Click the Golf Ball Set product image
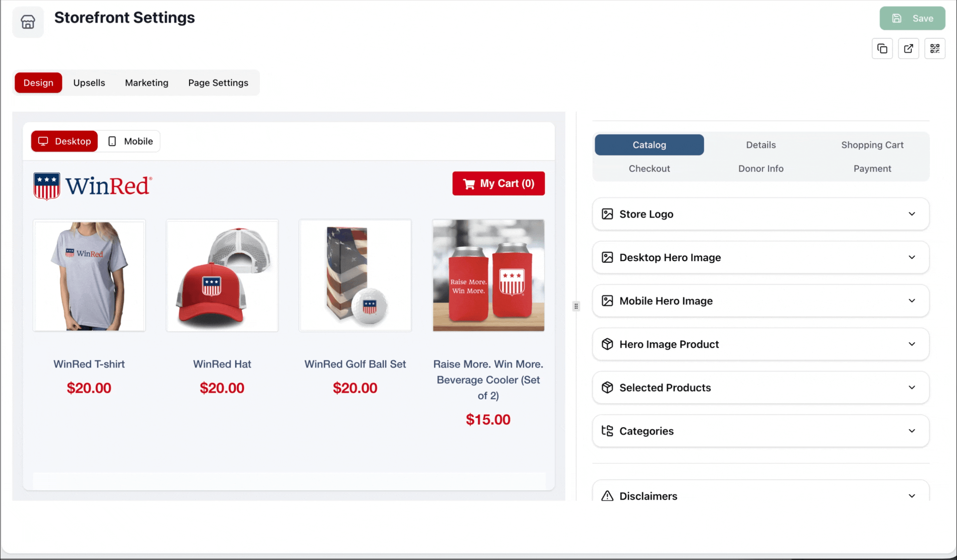This screenshot has width=957, height=560. [355, 275]
